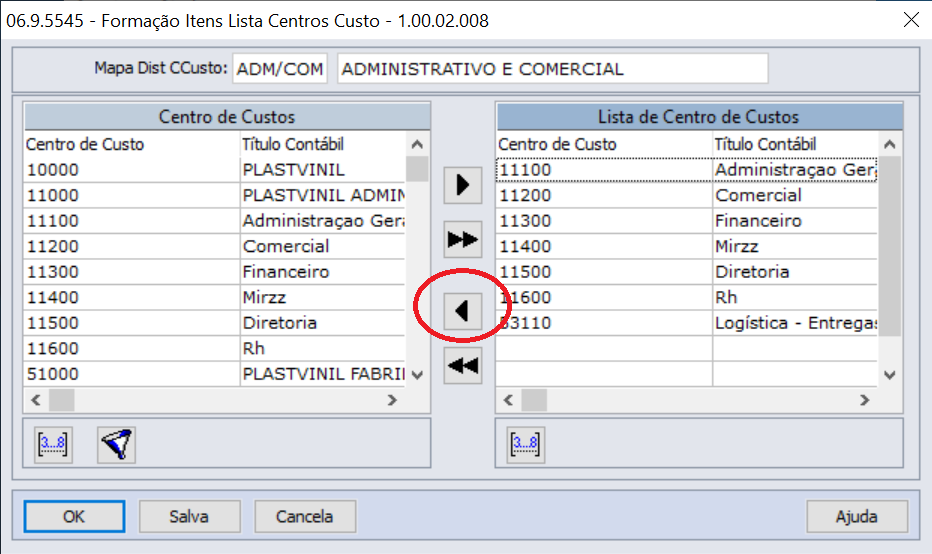The image size is (932, 554).
Task: Click the Centro de Custo column header in right list
Action: pyautogui.click(x=604, y=144)
